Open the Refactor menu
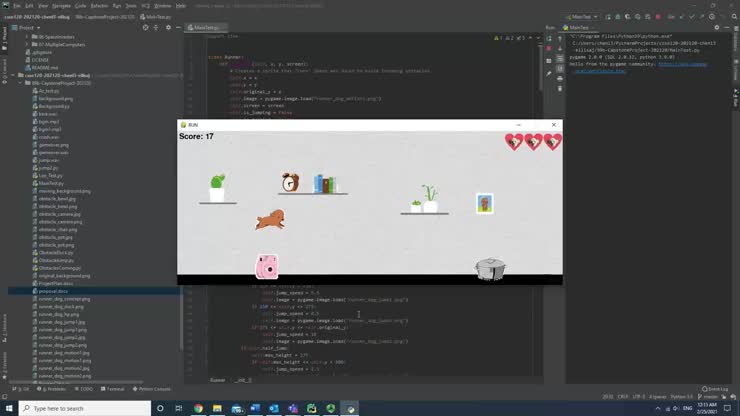This screenshot has width=740, height=416. (x=100, y=6)
